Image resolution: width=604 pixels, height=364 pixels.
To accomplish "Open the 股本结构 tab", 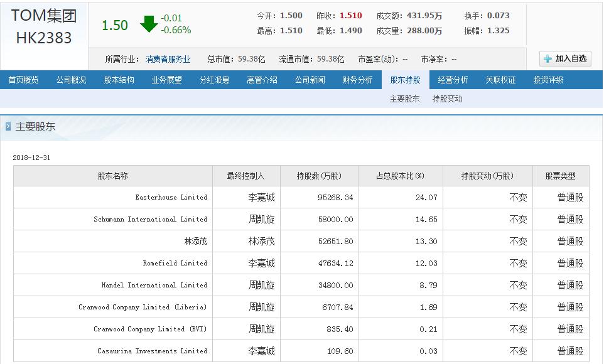I will coord(119,80).
